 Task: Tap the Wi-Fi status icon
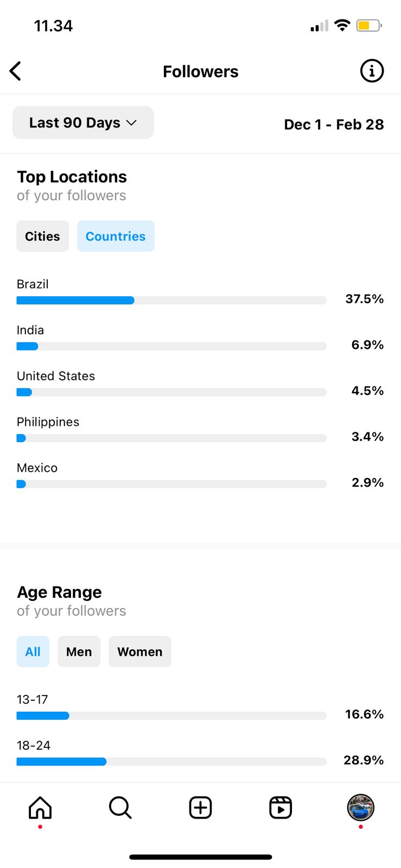tap(342, 25)
